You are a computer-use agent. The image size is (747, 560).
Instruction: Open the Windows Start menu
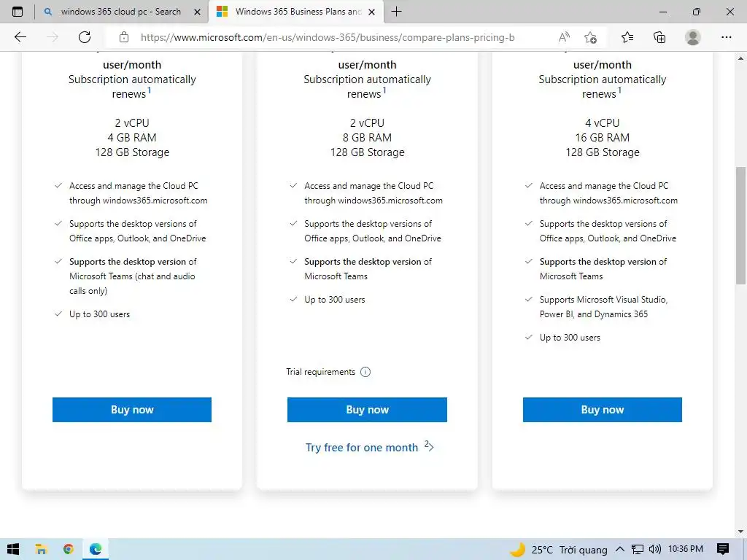pyautogui.click(x=13, y=550)
